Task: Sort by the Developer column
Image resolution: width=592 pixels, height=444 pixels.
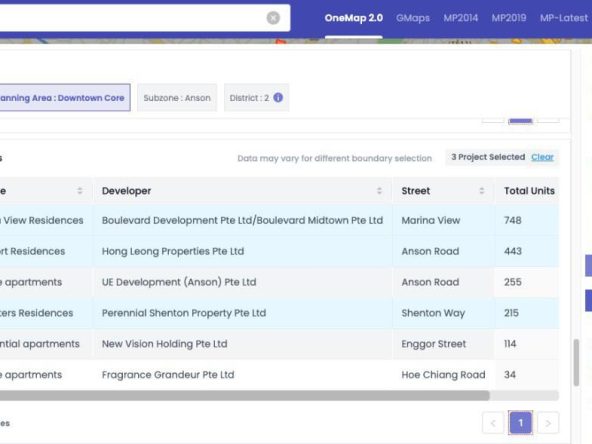Action: pyautogui.click(x=379, y=191)
